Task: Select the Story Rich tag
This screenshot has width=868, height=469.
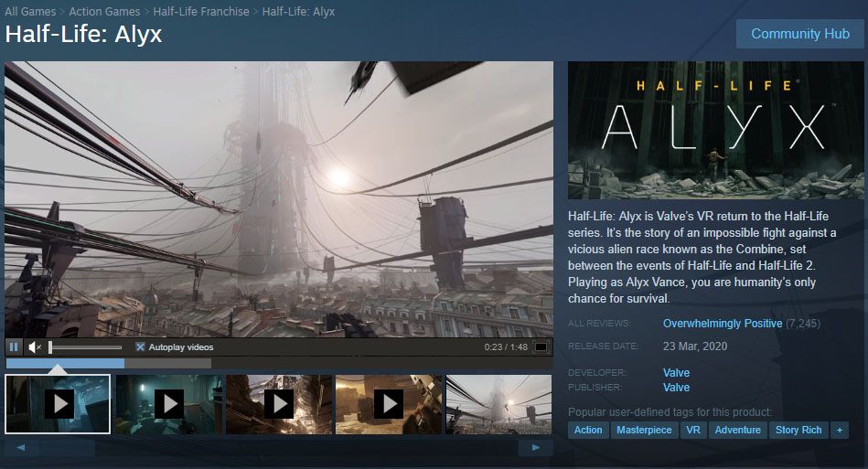Action: (x=798, y=430)
